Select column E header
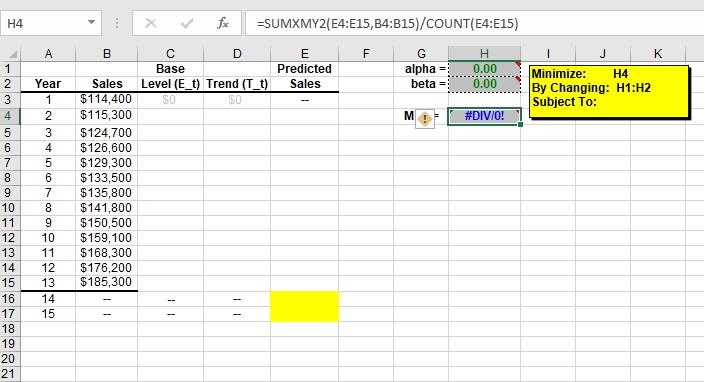Screen dimensions: 706x382 pyautogui.click(x=304, y=54)
